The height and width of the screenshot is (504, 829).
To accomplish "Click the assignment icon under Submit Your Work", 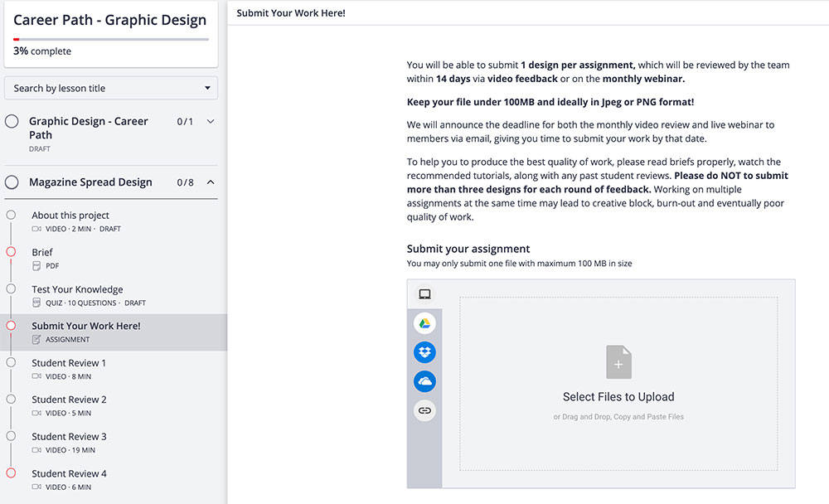I will coord(36,339).
